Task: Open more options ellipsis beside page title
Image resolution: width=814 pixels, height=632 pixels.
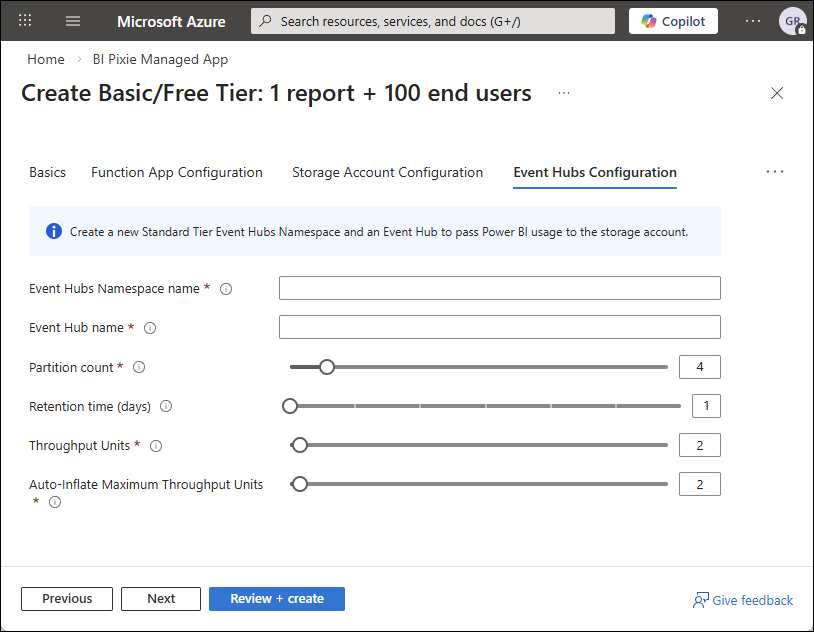Action: 564,93
